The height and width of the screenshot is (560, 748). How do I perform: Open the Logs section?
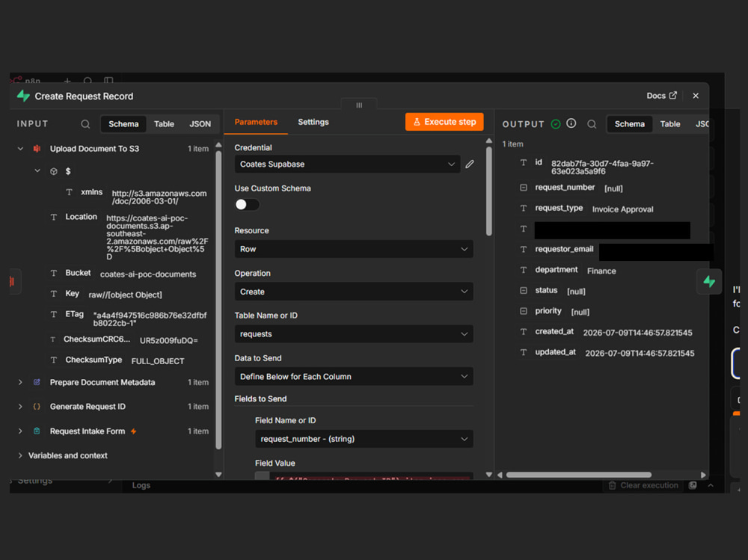click(141, 485)
